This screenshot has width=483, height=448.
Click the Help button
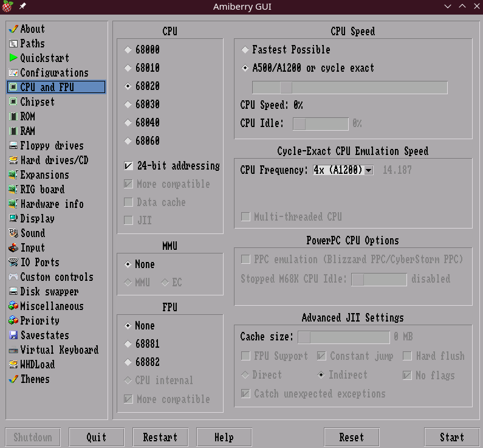point(224,437)
